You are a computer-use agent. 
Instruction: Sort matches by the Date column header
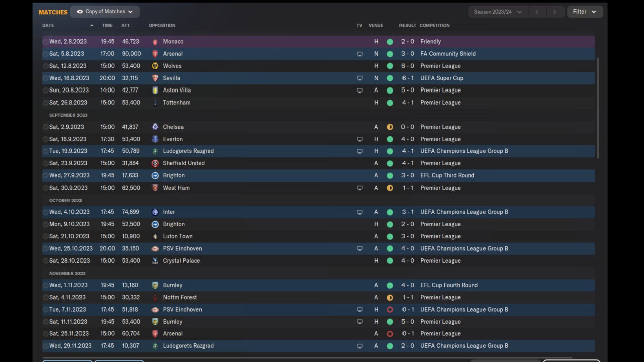click(x=48, y=26)
